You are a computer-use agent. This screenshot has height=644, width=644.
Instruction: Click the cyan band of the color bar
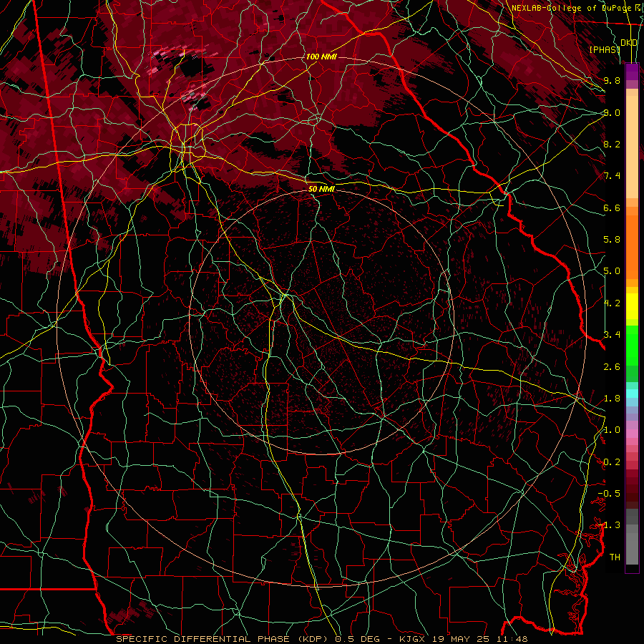coord(632,394)
